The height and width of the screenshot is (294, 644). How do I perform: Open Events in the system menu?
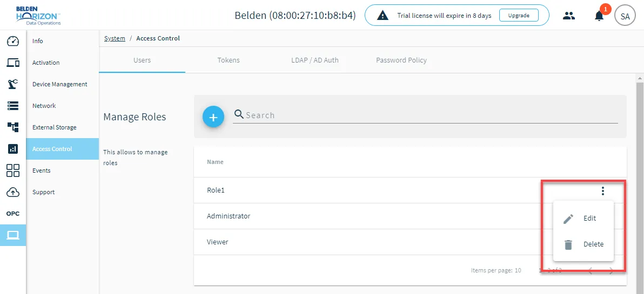click(63, 170)
